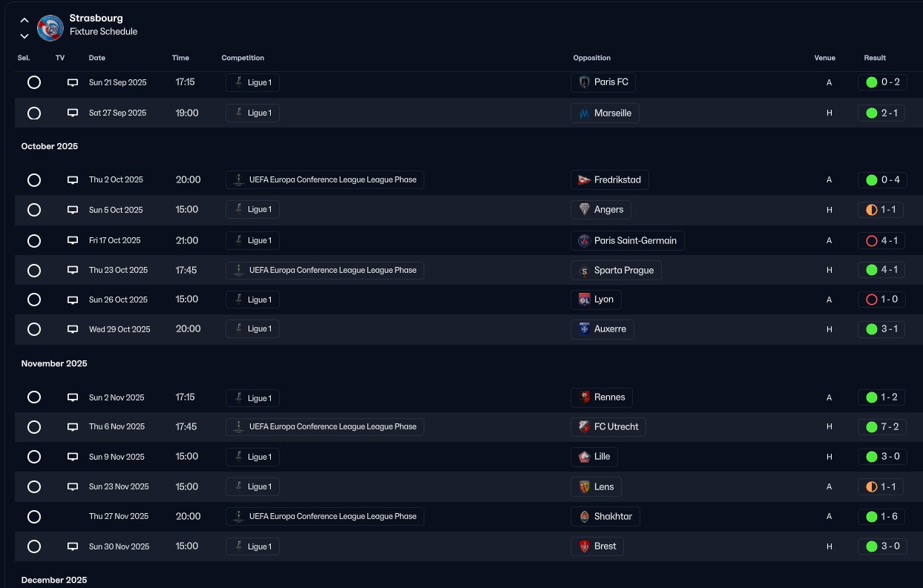
Task: Click the TV icon for Marseille fixture
Action: (x=73, y=113)
